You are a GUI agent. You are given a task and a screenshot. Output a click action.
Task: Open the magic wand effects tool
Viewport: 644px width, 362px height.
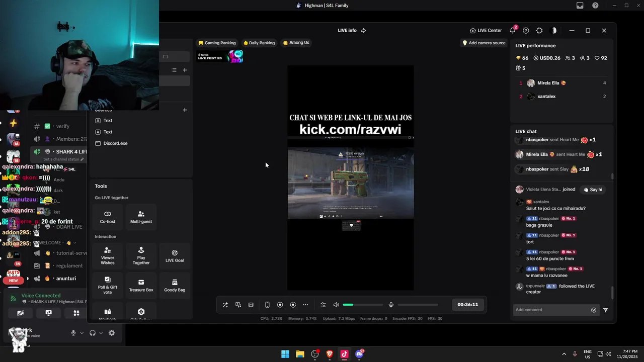225,305
